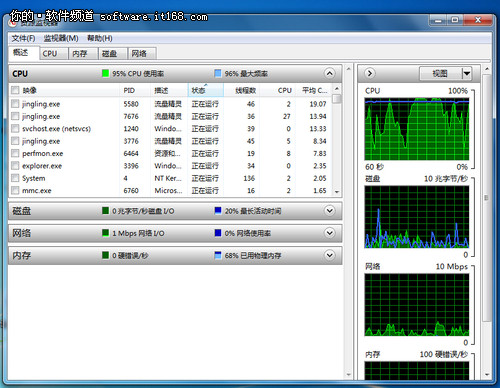Image resolution: width=500 pixels, height=388 pixels.
Task: Click the green 磁盘 I/O swatch
Action: (x=105, y=211)
